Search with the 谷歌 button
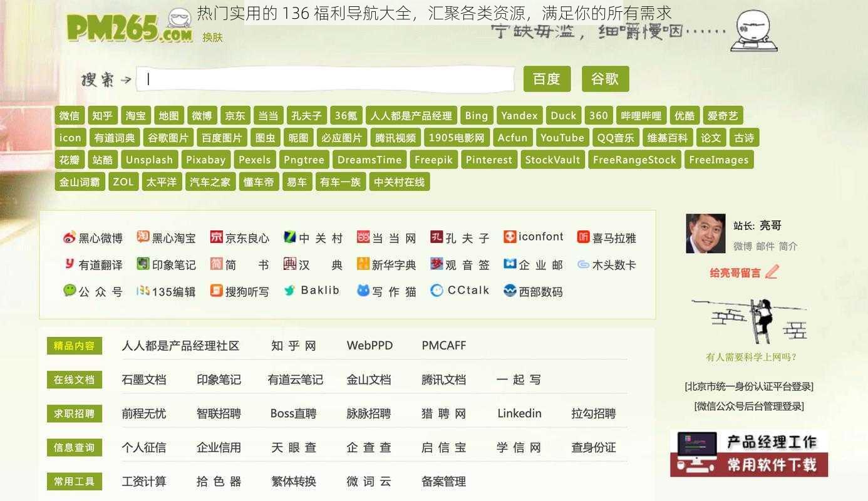Screen dimensions: 868x501 [605, 79]
